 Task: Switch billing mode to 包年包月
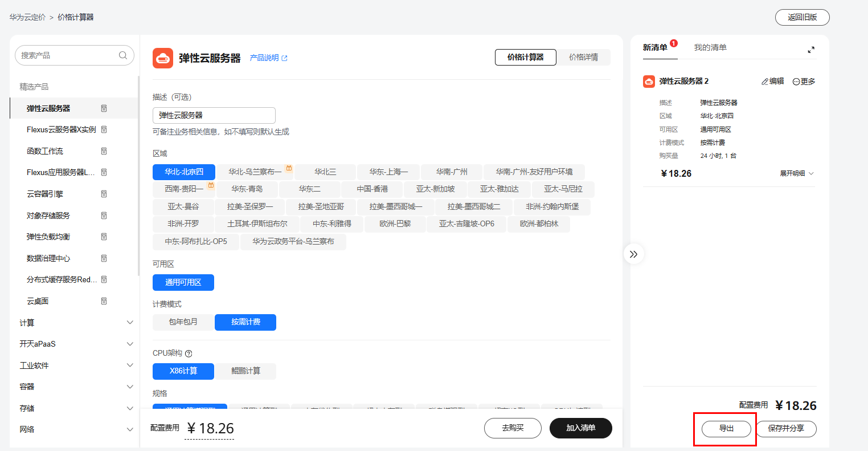pyautogui.click(x=183, y=322)
